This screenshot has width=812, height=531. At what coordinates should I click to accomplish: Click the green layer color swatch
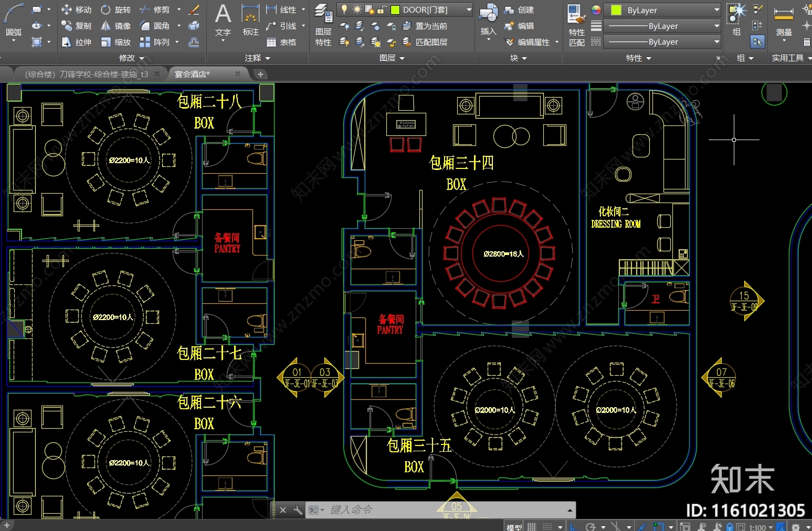[395, 9]
